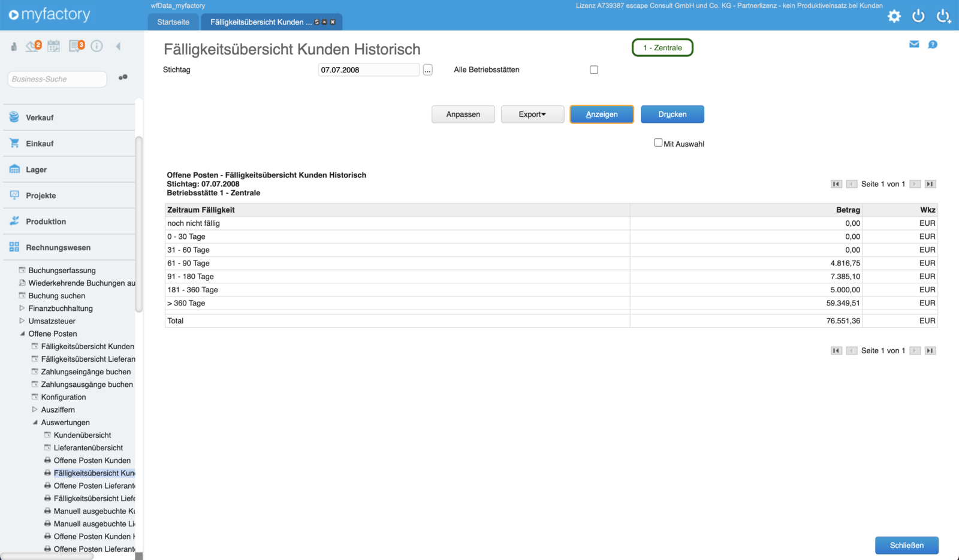This screenshot has width=959, height=560.
Task: Switch to the Startseite tab
Action: click(x=173, y=22)
